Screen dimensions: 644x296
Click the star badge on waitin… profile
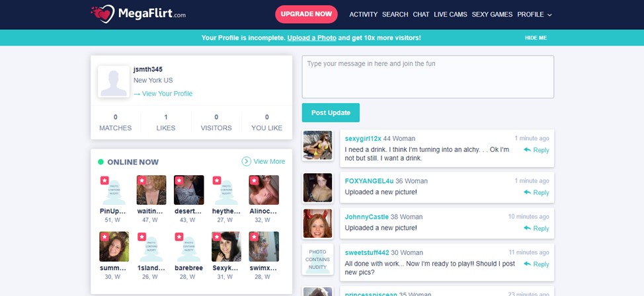[141, 180]
